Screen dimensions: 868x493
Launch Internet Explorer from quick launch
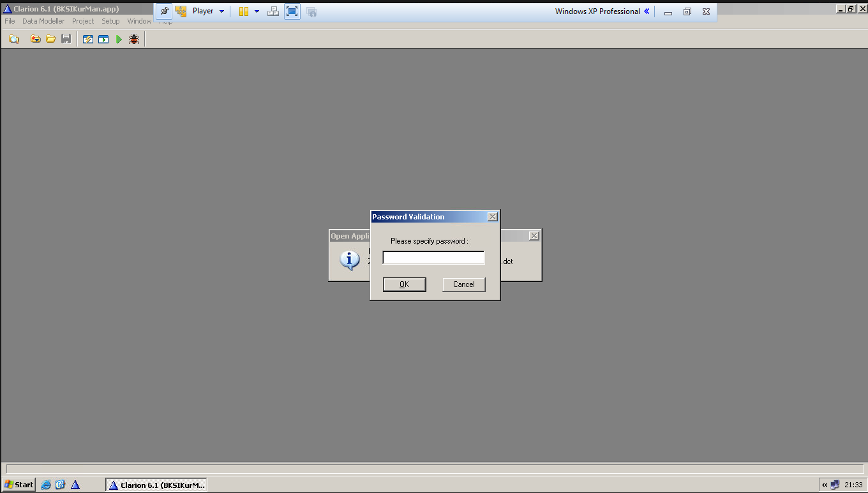click(x=46, y=485)
